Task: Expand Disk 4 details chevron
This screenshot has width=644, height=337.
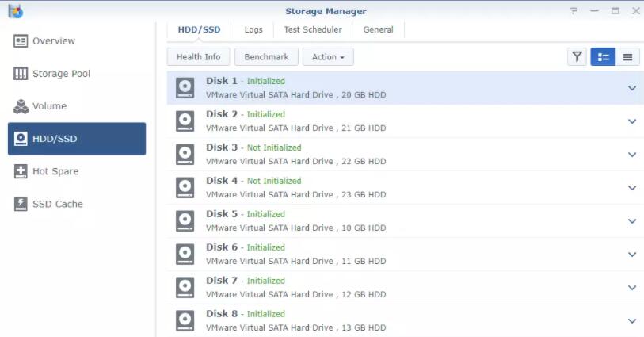Action: [x=631, y=188]
